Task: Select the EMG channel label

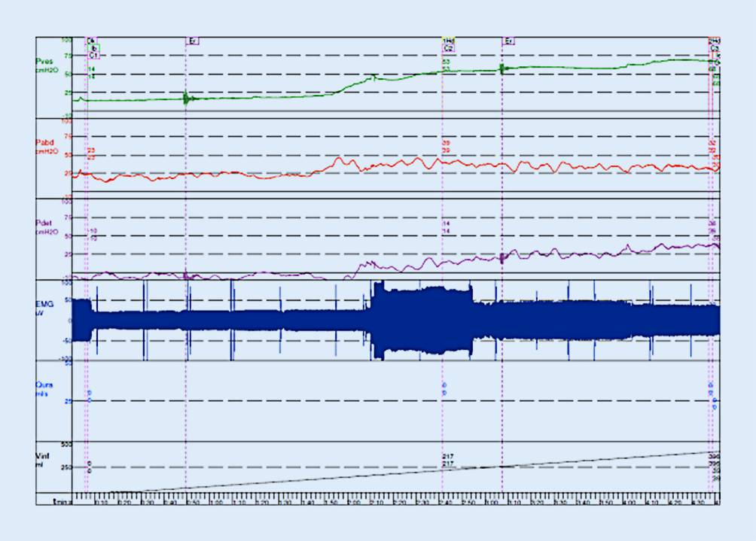Action: (x=45, y=304)
